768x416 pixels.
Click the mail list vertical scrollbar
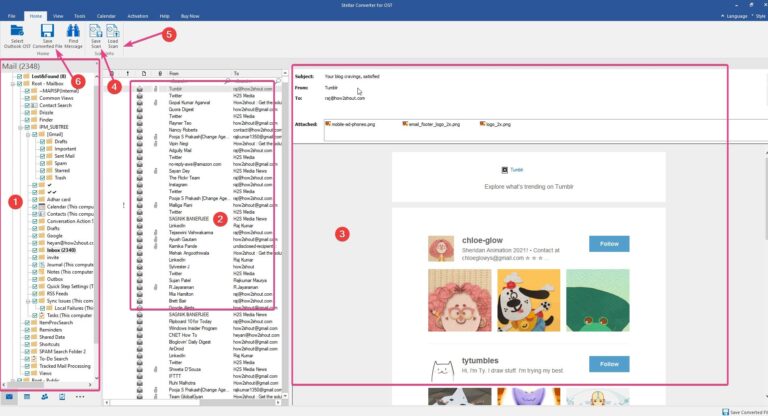[285, 235]
